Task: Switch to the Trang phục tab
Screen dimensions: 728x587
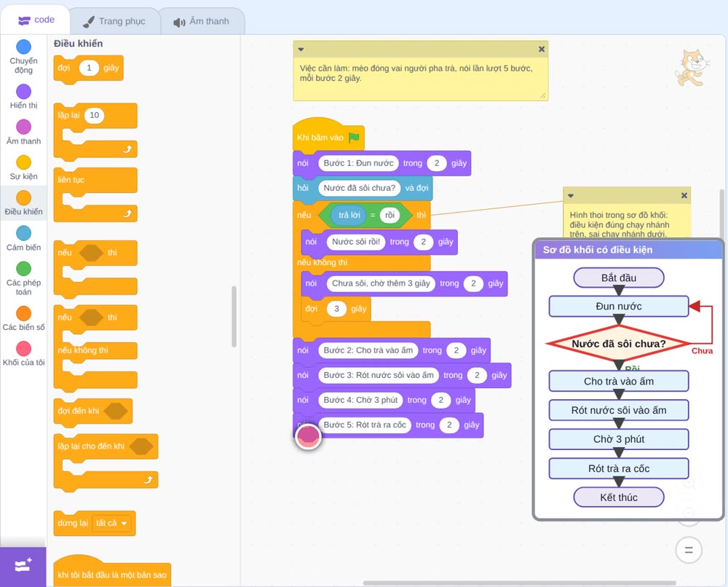Action: pyautogui.click(x=114, y=21)
